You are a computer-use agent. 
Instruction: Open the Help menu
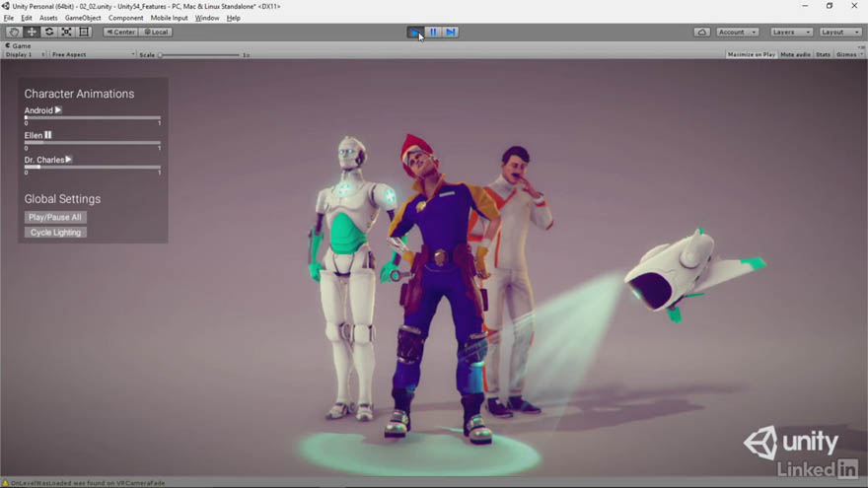pyautogui.click(x=233, y=18)
